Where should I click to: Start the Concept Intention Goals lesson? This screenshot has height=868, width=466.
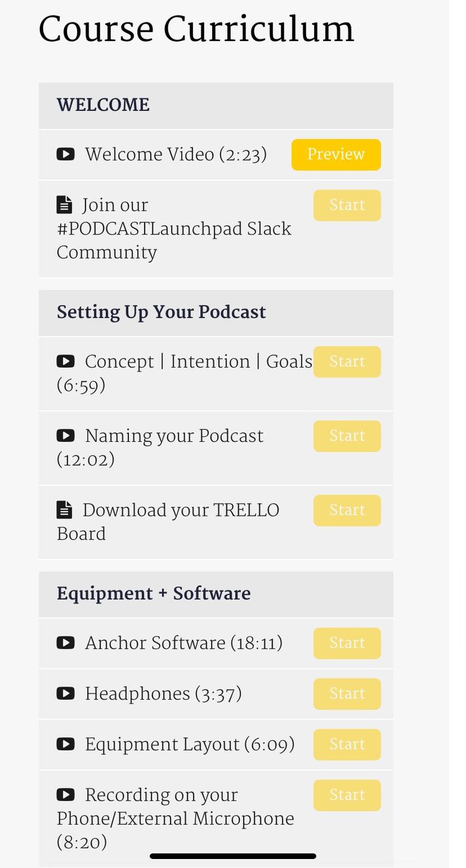[347, 362]
